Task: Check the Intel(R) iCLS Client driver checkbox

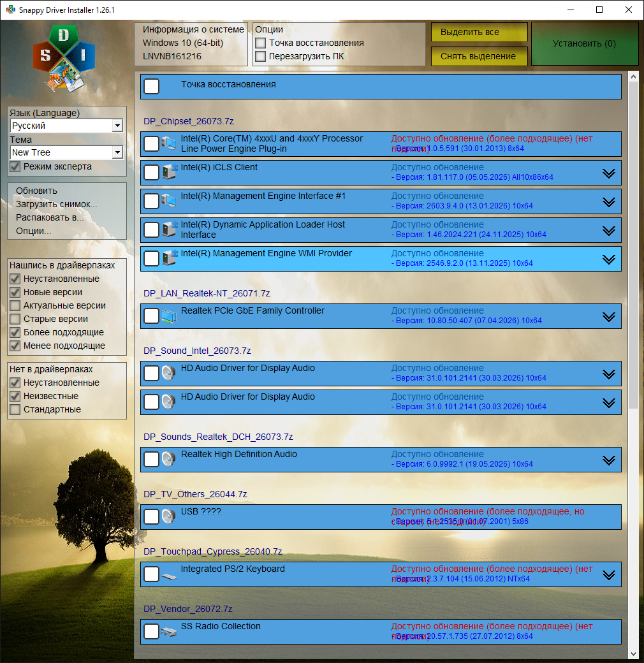Action: click(151, 173)
